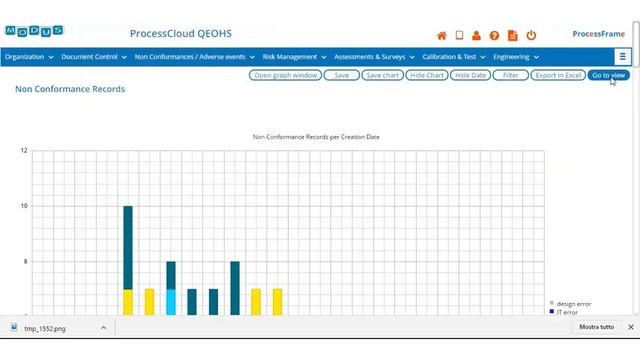Click the Hide Date button
Screen dimensions: 640x360
tap(470, 75)
